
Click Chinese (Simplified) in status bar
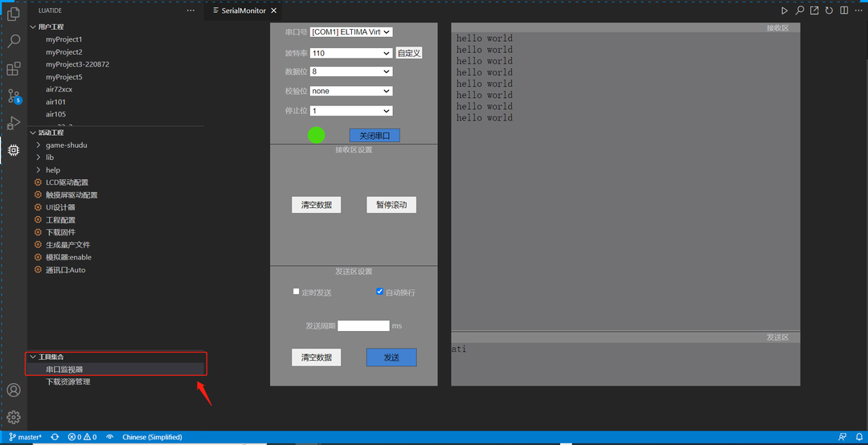click(152, 437)
